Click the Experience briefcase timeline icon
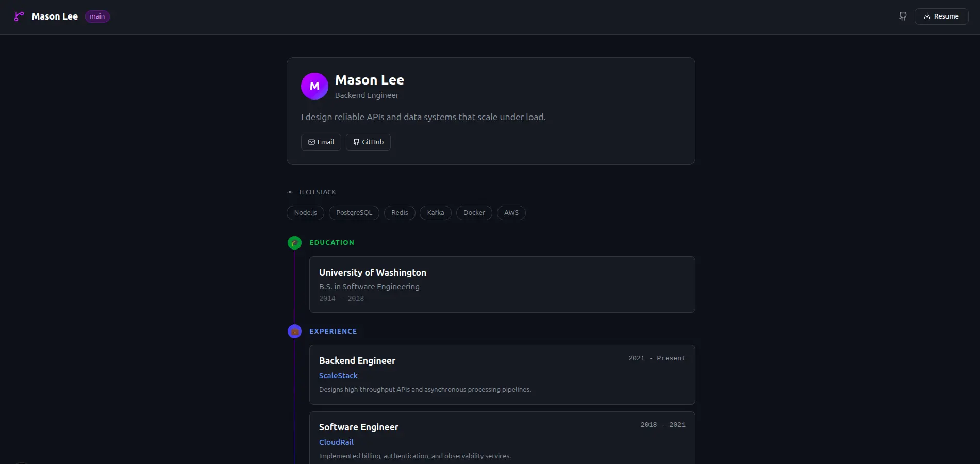Image resolution: width=980 pixels, height=464 pixels. (x=294, y=332)
